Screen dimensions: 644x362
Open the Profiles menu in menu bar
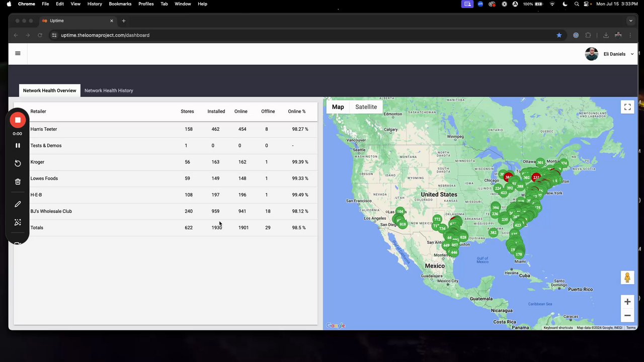pyautogui.click(x=146, y=4)
